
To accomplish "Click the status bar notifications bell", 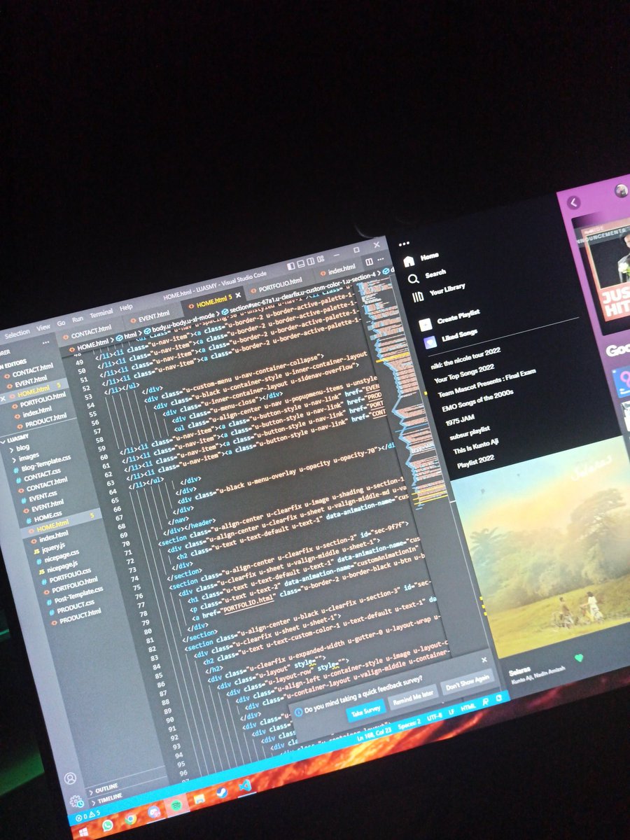I will [x=498, y=697].
